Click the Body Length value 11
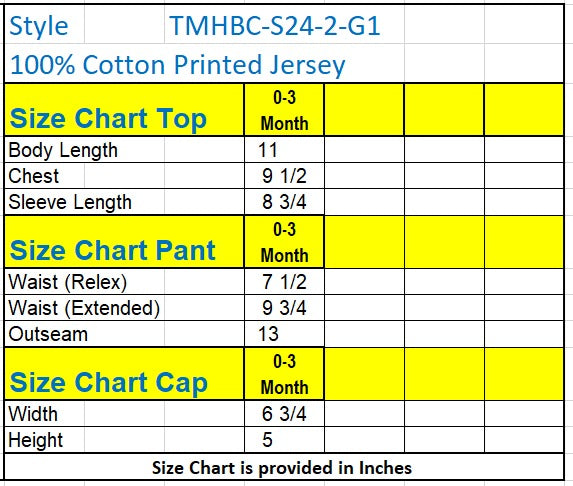 (284, 150)
